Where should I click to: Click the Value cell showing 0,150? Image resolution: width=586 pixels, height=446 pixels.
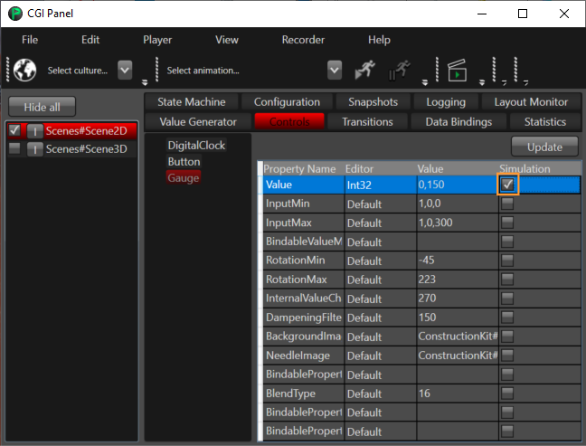(x=457, y=185)
